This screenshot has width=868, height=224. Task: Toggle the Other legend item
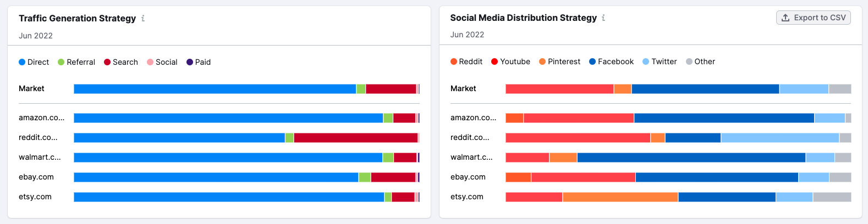coord(700,61)
